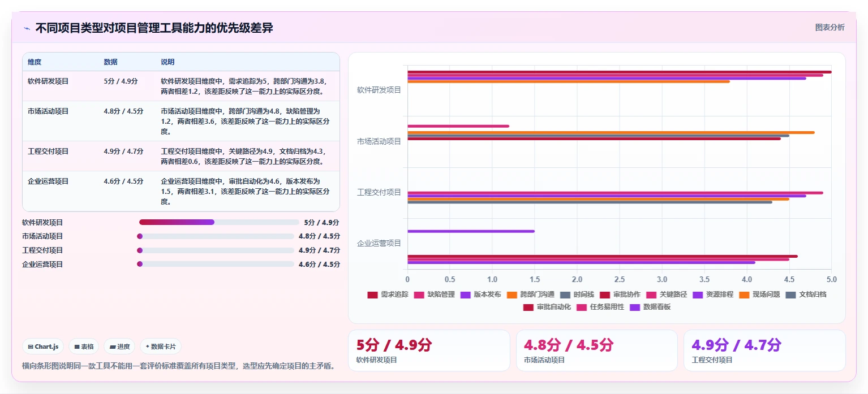Select the 市场活动项目 table row label

pos(48,111)
